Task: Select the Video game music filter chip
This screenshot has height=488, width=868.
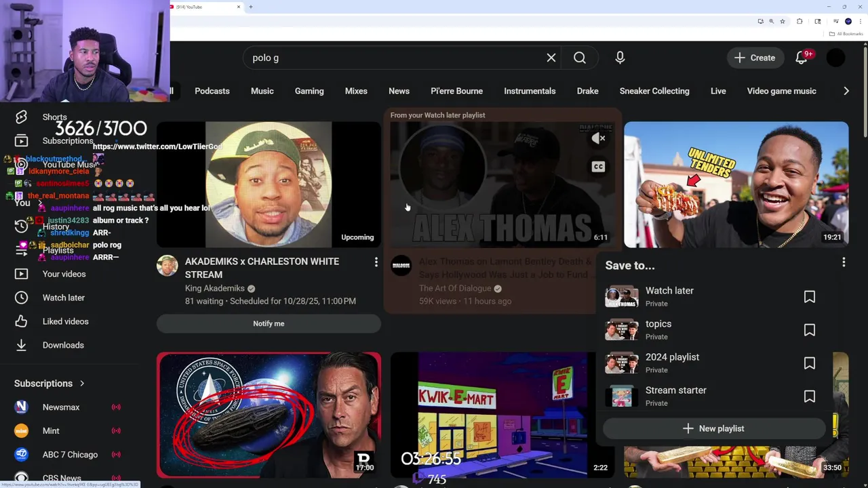Action: click(x=782, y=91)
